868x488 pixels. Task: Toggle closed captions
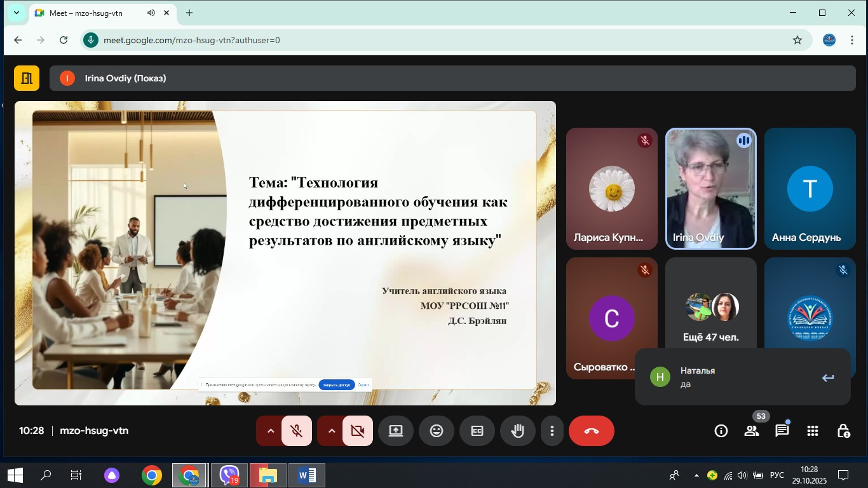pyautogui.click(x=477, y=431)
